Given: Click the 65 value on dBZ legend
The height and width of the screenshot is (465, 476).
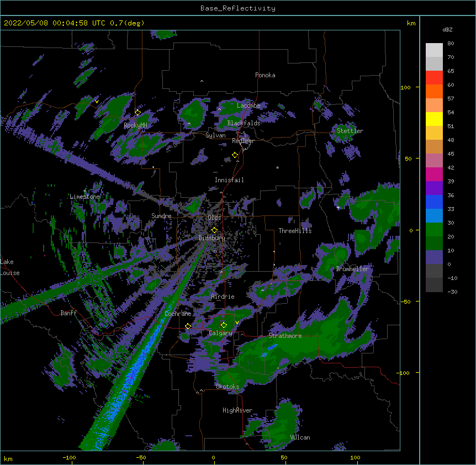Looking at the screenshot, I should pyautogui.click(x=451, y=71).
